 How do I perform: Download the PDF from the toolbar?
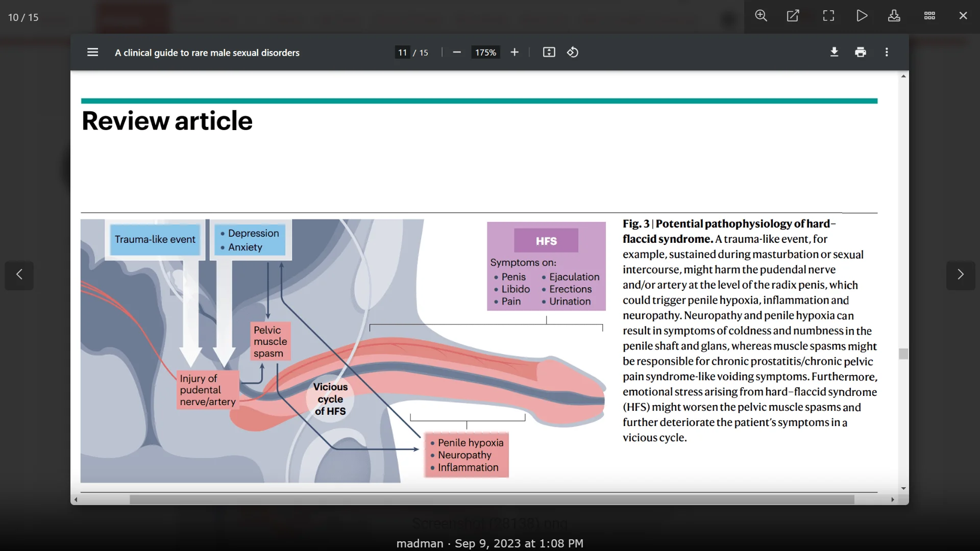pos(834,52)
